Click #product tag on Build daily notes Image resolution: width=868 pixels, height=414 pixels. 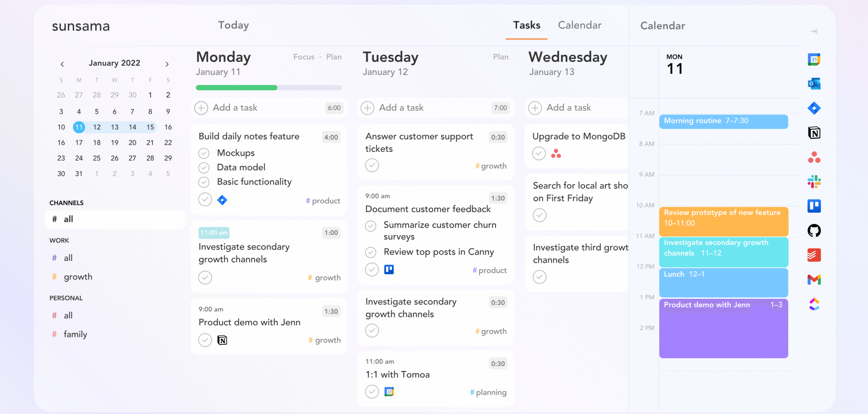tap(323, 201)
